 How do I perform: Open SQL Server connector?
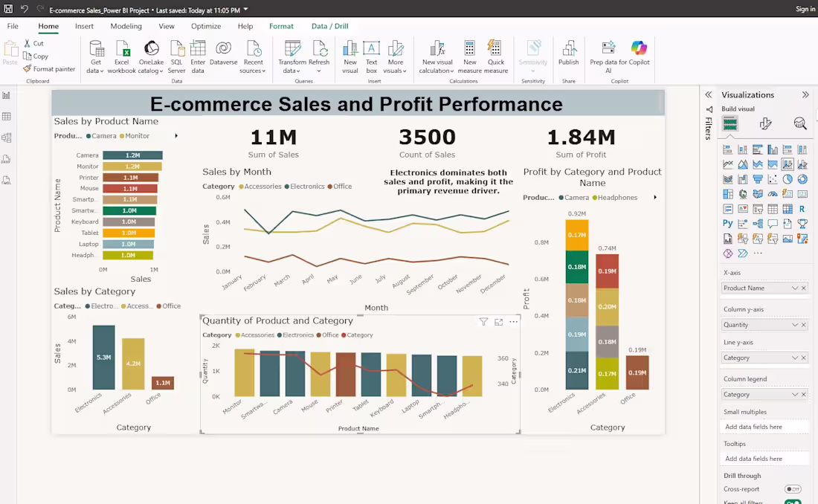(176, 57)
